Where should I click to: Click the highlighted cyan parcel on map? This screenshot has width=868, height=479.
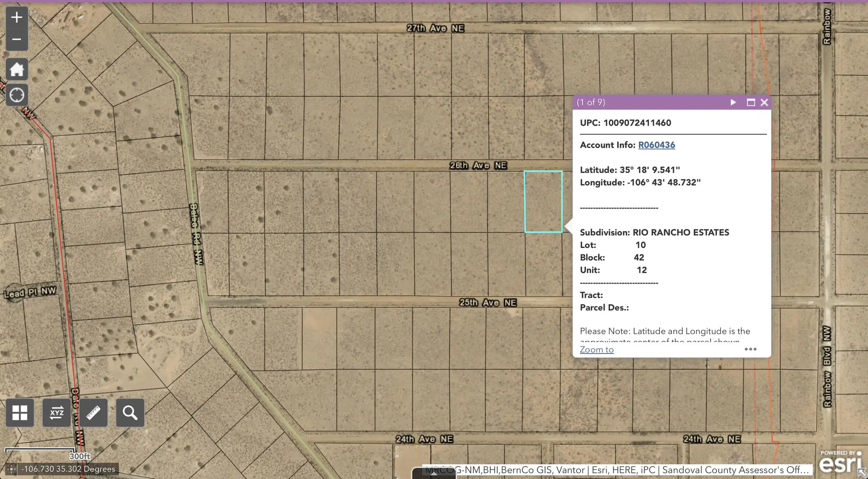pyautogui.click(x=543, y=202)
